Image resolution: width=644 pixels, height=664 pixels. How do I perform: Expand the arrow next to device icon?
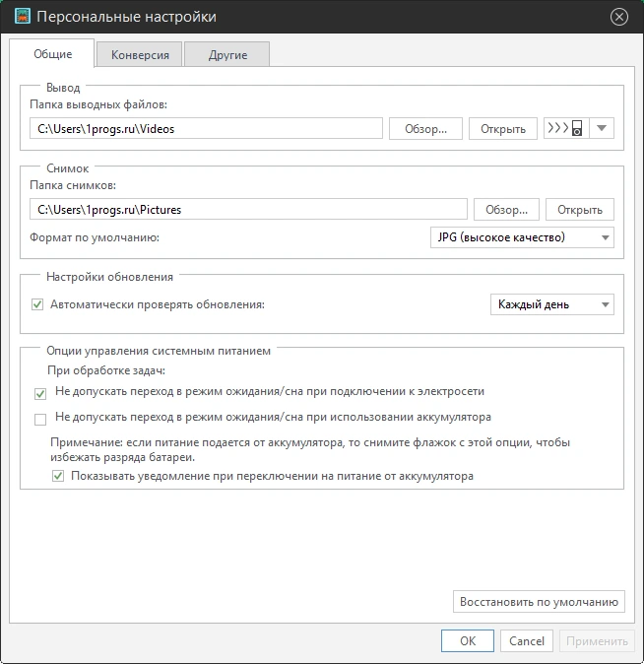point(602,128)
